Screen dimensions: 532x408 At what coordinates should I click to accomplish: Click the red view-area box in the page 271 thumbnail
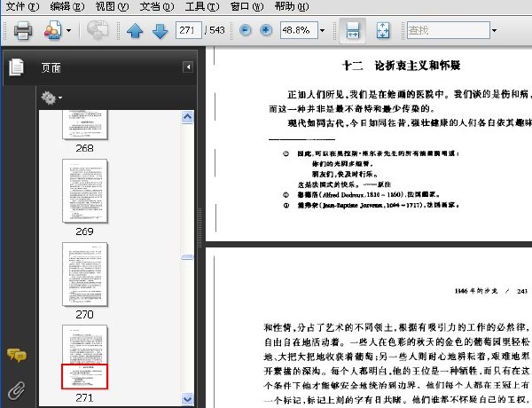[84, 376]
